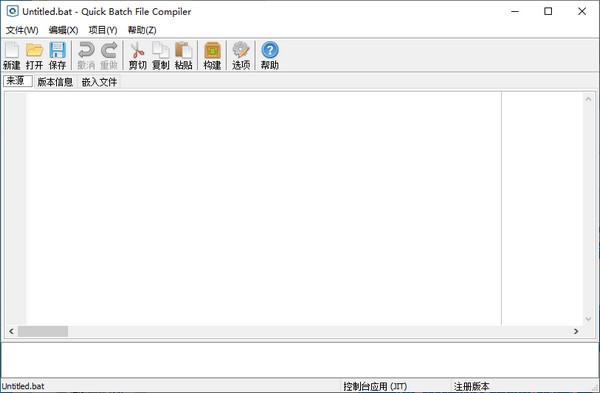Maximize the Quick Batch File Compiler window
The width and height of the screenshot is (600, 393).
[x=548, y=11]
